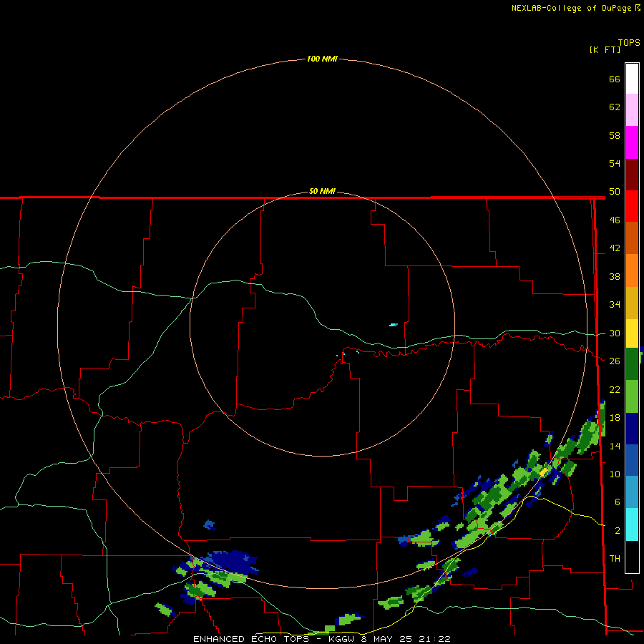Click the gold 34 kft legend swatch
Screen dimensions: 644x644
click(x=632, y=303)
